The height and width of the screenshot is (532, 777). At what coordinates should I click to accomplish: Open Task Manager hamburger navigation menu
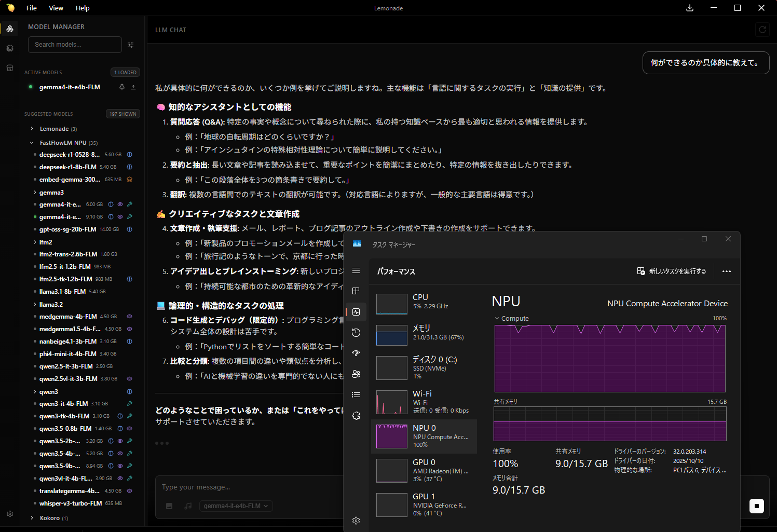pos(356,270)
